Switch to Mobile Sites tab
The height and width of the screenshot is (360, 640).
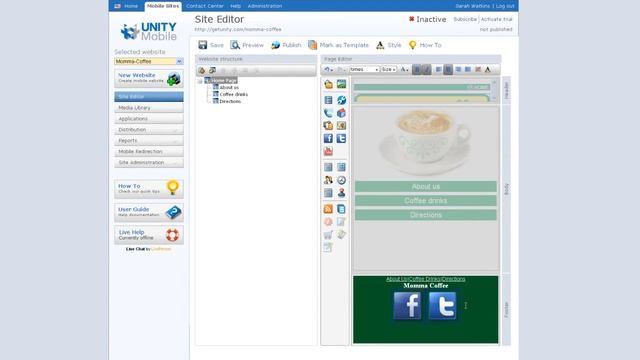tap(163, 6)
